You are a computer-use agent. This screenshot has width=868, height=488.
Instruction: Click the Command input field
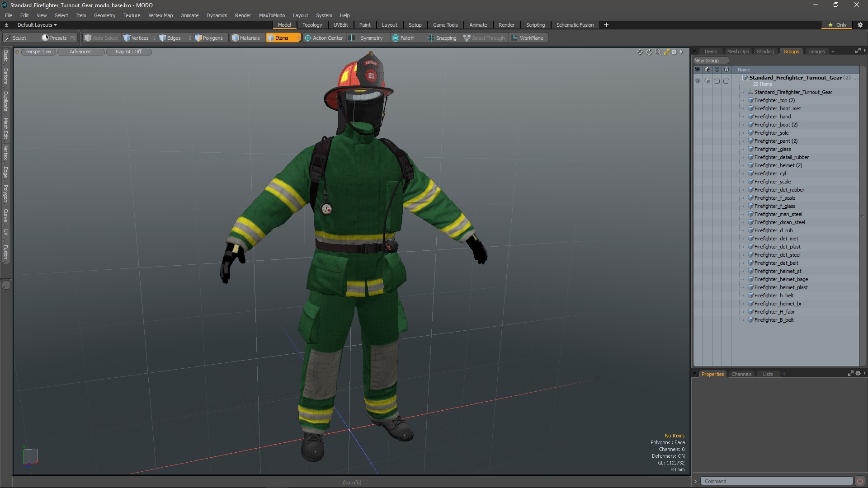point(776,481)
